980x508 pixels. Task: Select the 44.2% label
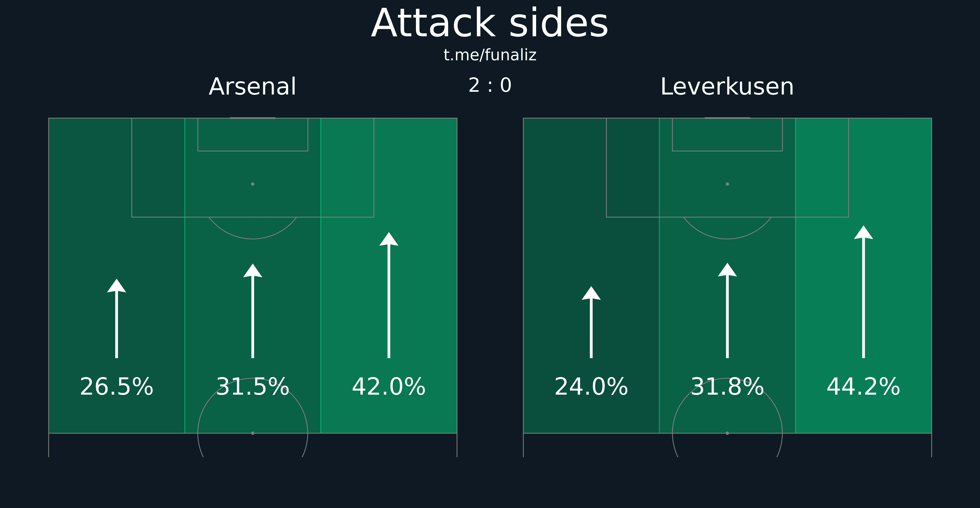click(864, 387)
